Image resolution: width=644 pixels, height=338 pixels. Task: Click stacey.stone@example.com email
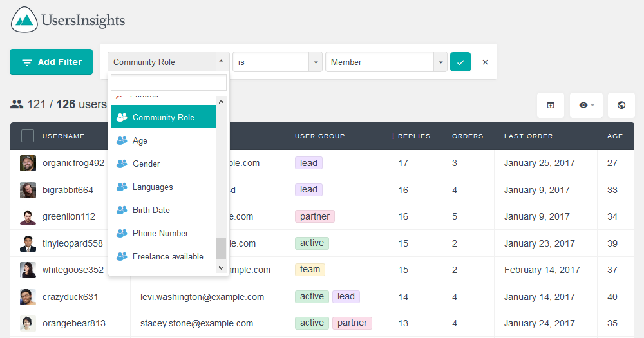pos(196,323)
